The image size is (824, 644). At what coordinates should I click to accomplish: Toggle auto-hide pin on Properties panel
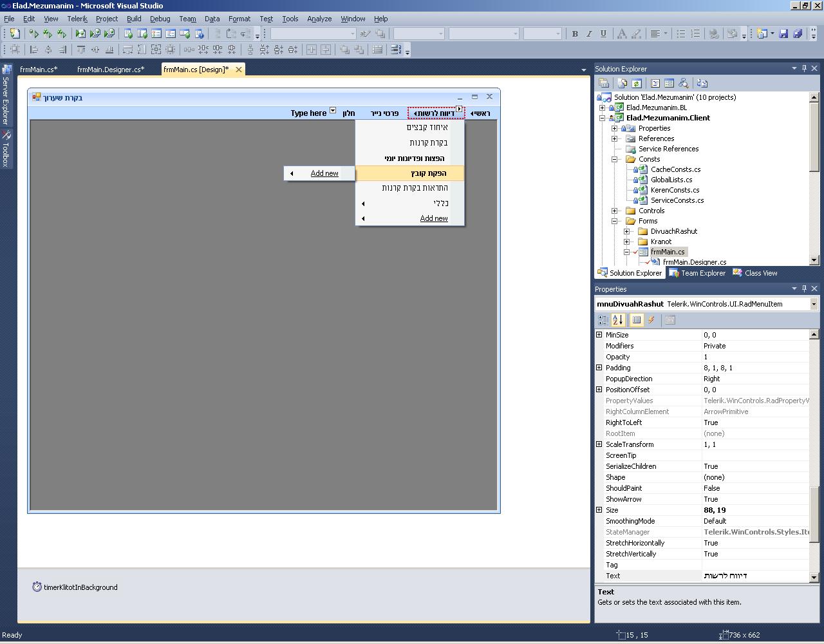pos(804,289)
